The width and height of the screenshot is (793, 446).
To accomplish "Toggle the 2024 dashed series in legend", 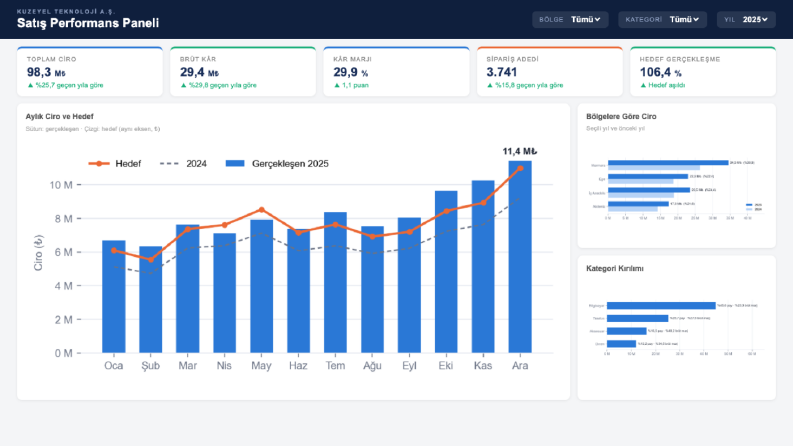I will tap(183, 163).
